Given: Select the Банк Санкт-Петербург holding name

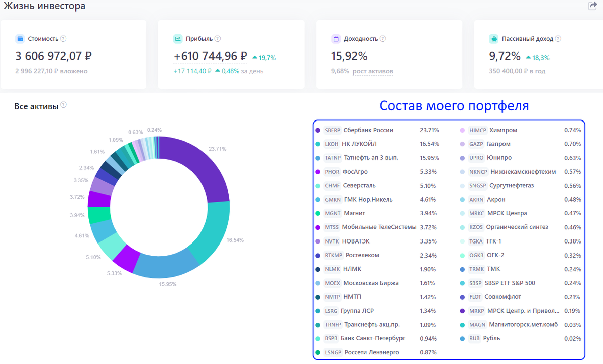Looking at the screenshot, I should [373, 338].
